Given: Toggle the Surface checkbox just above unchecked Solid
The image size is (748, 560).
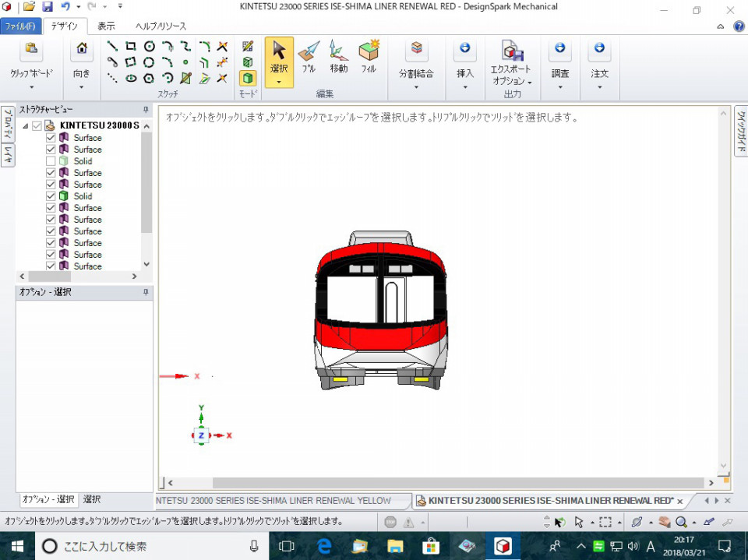Looking at the screenshot, I should click(x=51, y=150).
